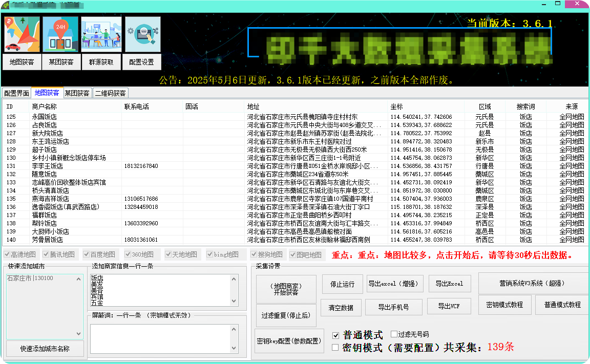The image size is (590, 364).
Task: Click the city list scroll up arrow
Action: [79, 279]
